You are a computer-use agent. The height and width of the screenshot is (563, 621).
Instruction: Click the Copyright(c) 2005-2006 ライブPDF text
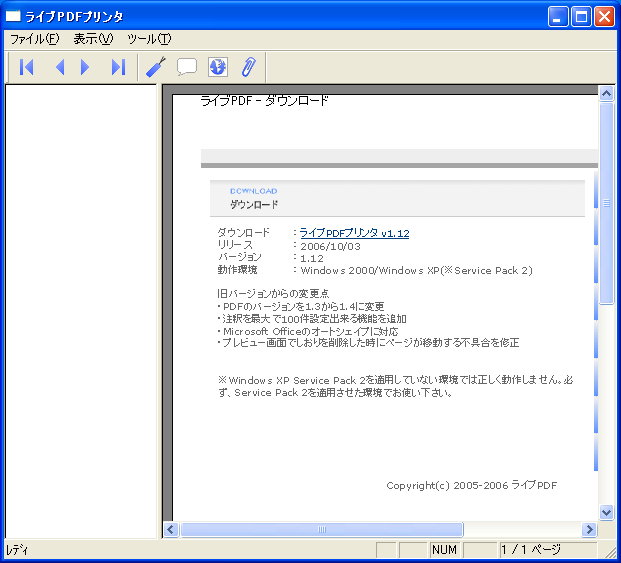pyautogui.click(x=472, y=485)
